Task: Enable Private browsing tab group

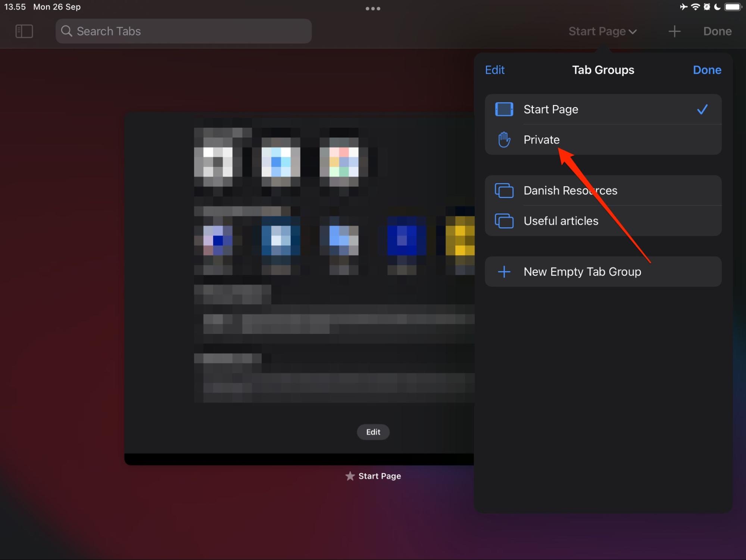Action: [541, 139]
